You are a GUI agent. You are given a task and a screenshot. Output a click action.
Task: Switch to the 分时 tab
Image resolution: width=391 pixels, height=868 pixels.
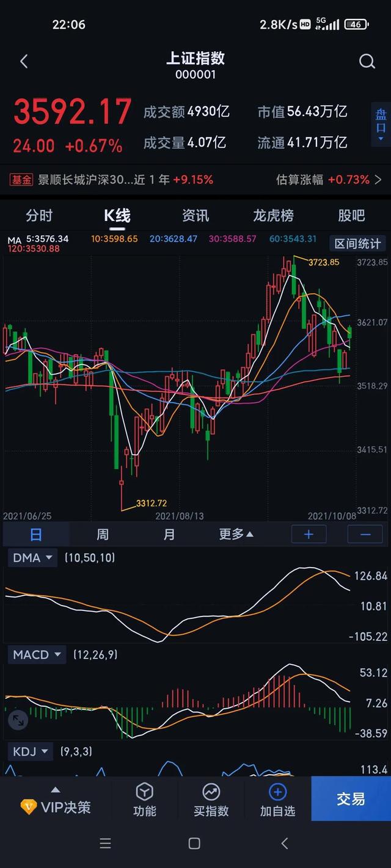(39, 215)
